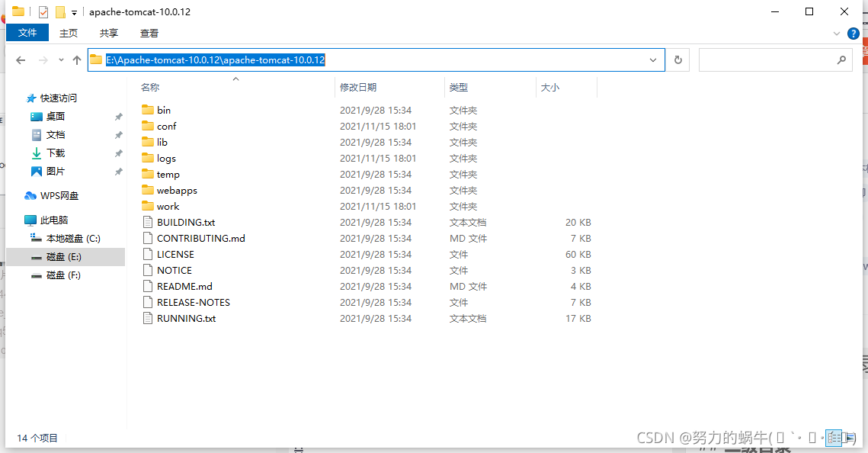Go up one folder level
This screenshot has width=868, height=453.
77,60
